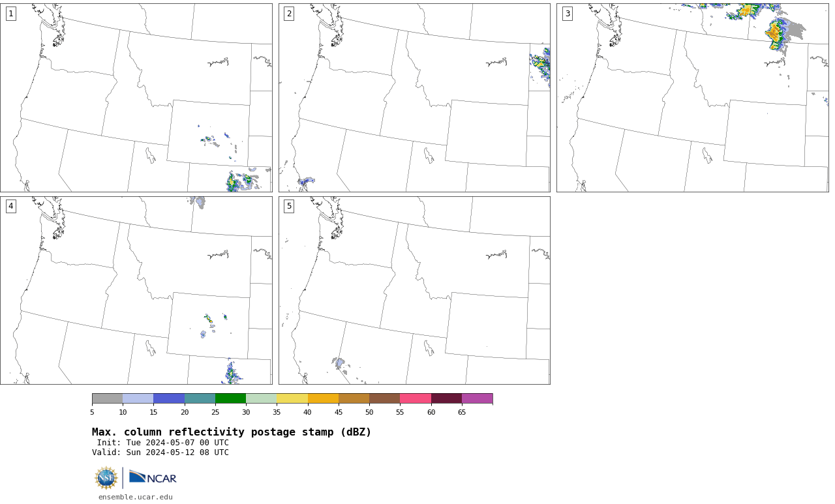Click the panel number 5 label

pos(289,206)
